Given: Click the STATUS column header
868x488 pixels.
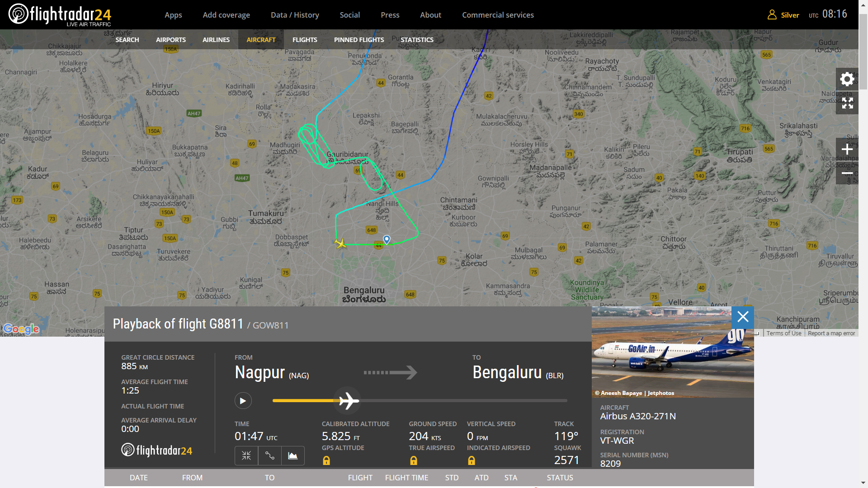Looking at the screenshot, I should coord(560,478).
